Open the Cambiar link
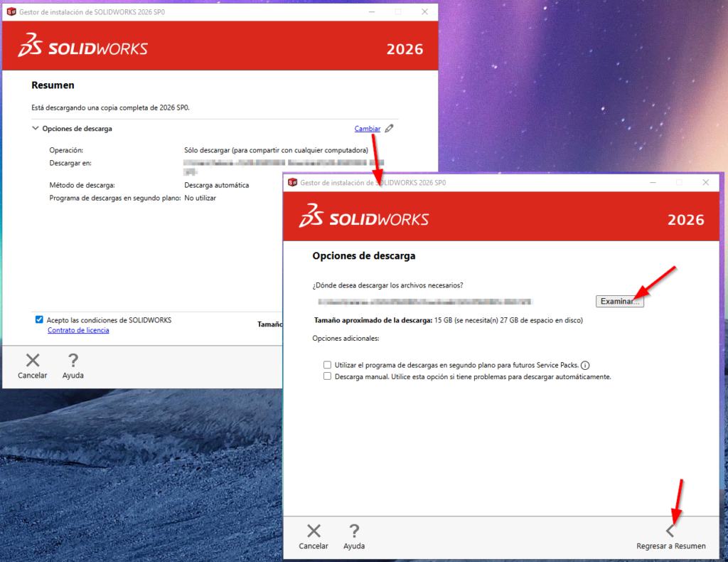728x562 pixels. tap(367, 129)
